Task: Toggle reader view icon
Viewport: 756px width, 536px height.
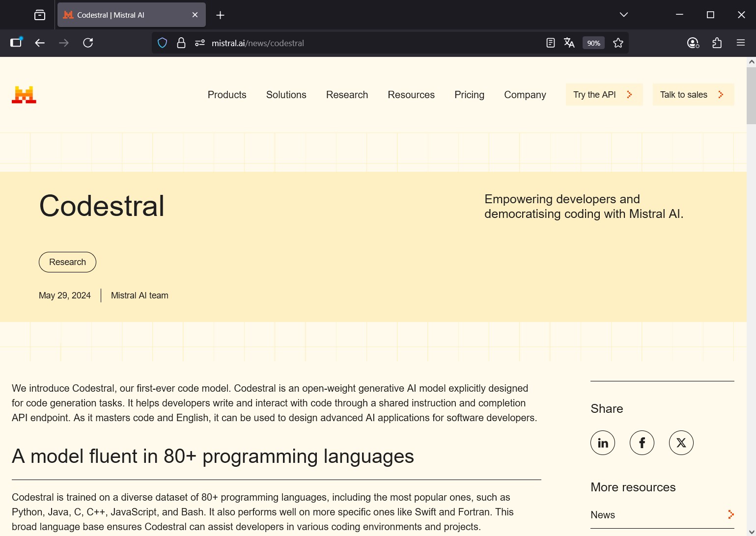Action: pyautogui.click(x=551, y=43)
